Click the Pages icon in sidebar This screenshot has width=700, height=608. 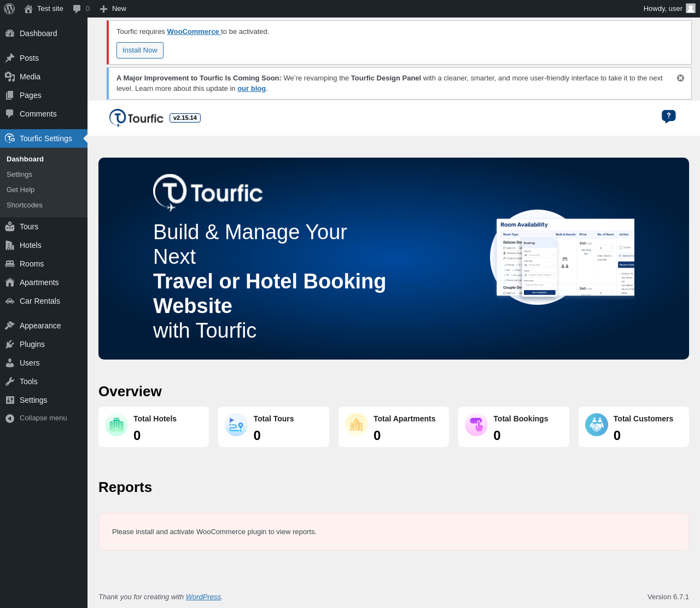tap(10, 95)
